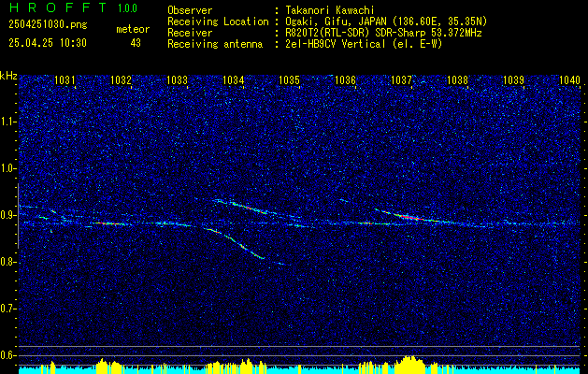Click the 0.8 kHz frequency label
The width and height of the screenshot is (588, 374).
[x=7, y=262]
